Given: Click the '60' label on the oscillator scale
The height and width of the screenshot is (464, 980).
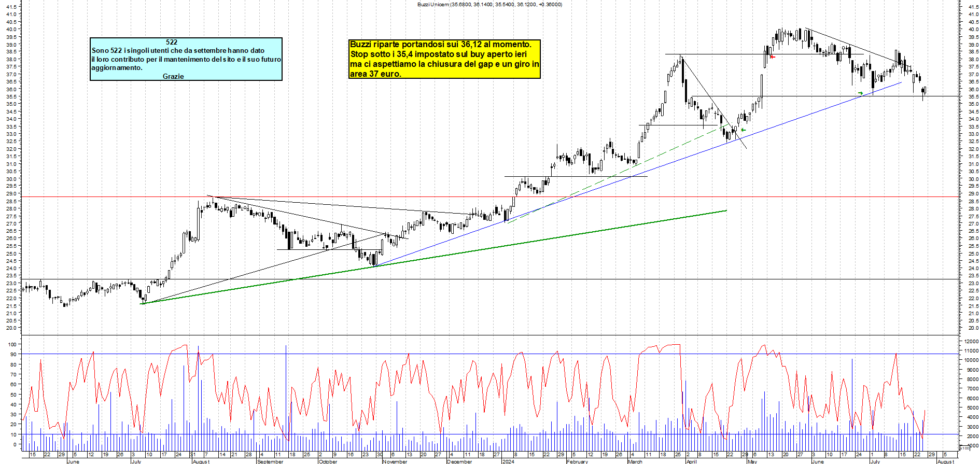Looking at the screenshot, I should click(x=13, y=385).
